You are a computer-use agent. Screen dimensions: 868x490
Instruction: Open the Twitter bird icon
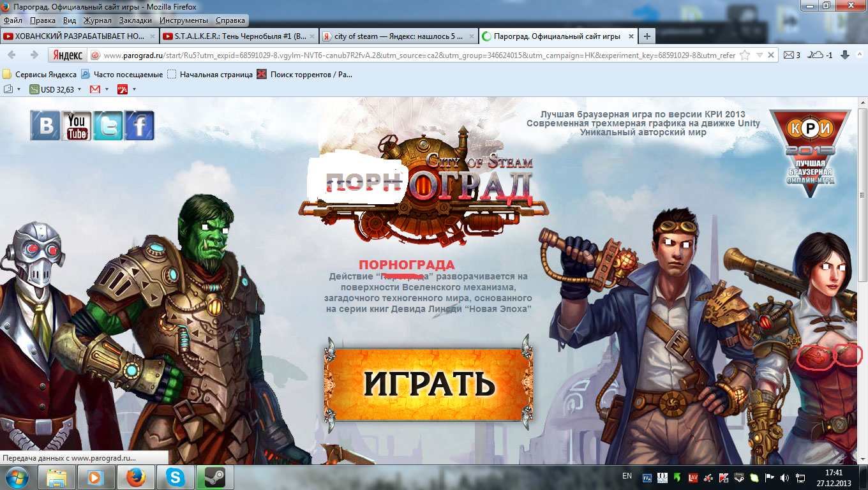click(108, 126)
